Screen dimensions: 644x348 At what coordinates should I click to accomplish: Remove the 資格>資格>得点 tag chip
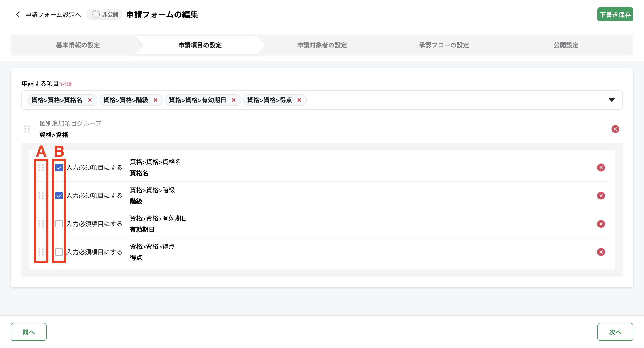(x=299, y=100)
